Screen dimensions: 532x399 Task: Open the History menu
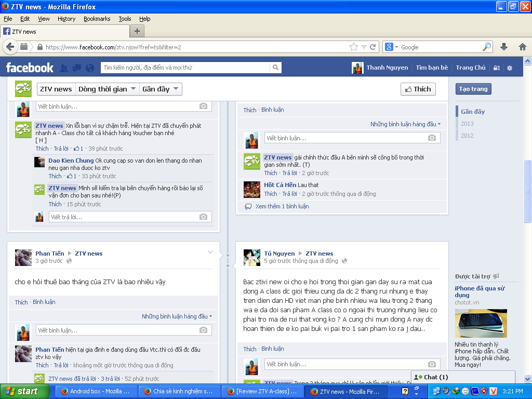click(x=66, y=19)
